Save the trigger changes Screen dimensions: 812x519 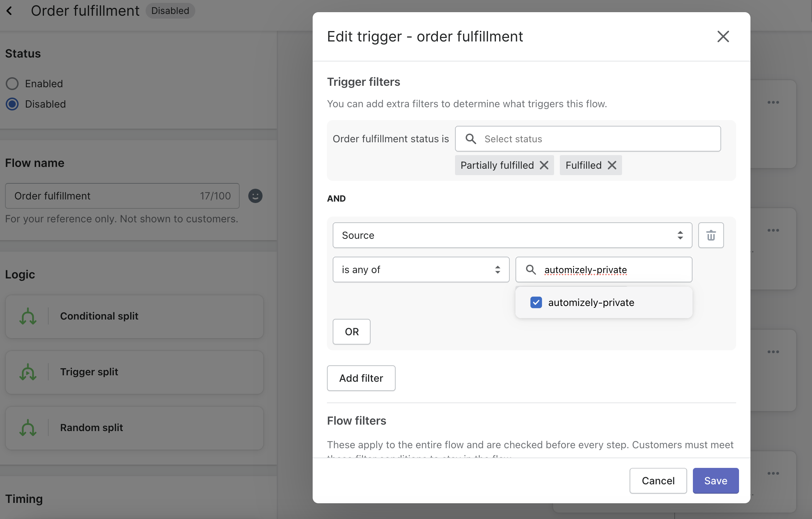pyautogui.click(x=715, y=481)
